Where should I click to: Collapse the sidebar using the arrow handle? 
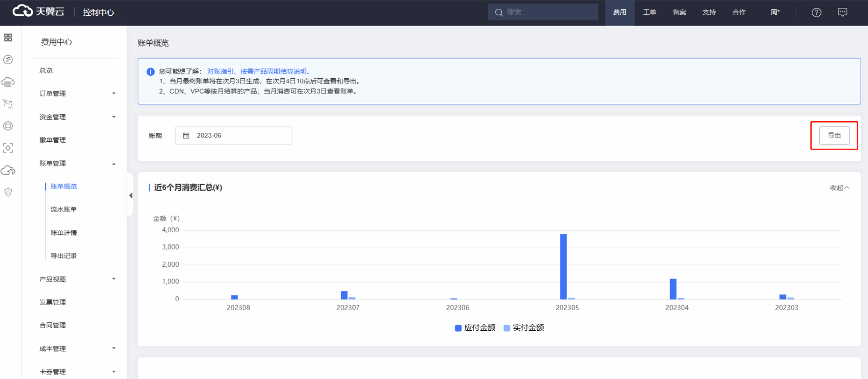[x=130, y=195]
